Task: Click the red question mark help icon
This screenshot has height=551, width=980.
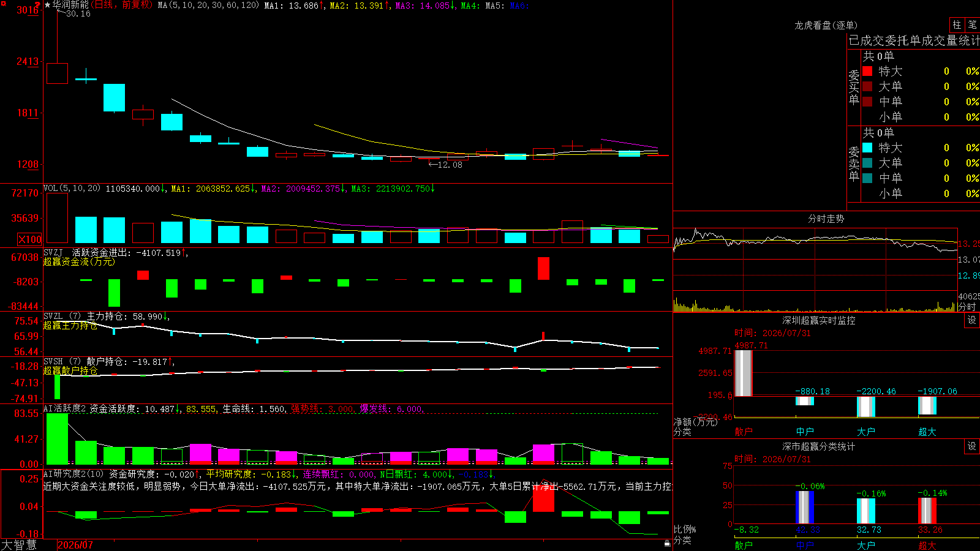Action: tap(37, 5)
